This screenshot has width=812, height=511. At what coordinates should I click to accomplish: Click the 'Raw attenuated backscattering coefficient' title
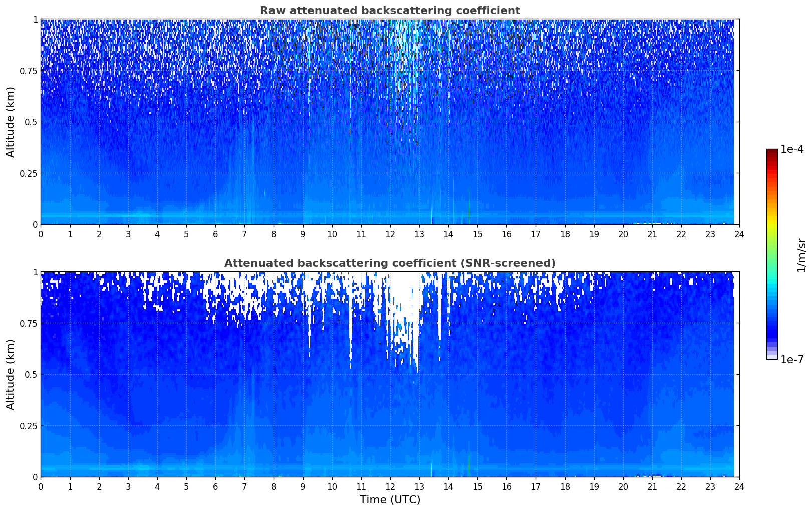tap(390, 11)
